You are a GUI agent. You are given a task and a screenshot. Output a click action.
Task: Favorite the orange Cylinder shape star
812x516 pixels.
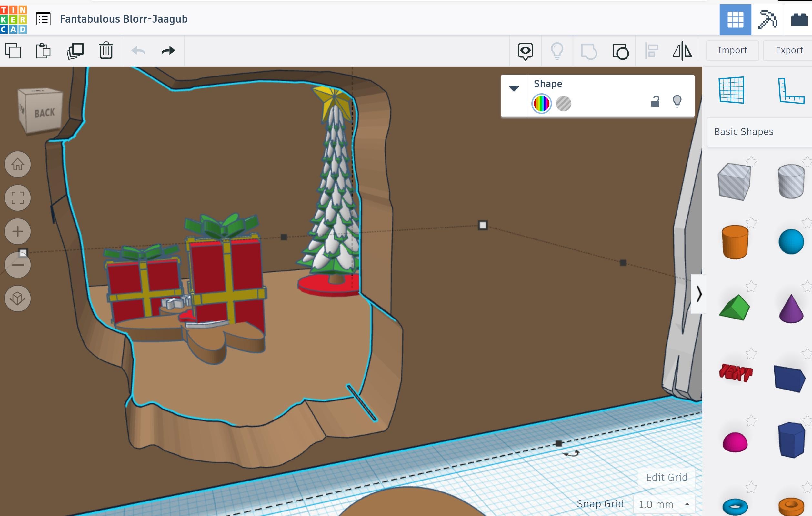pos(751,223)
